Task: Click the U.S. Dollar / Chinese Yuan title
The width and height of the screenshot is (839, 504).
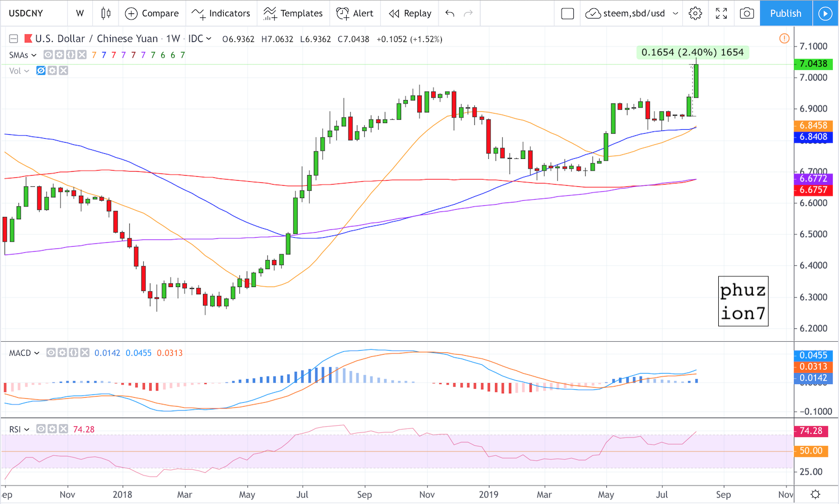Action: (97, 39)
